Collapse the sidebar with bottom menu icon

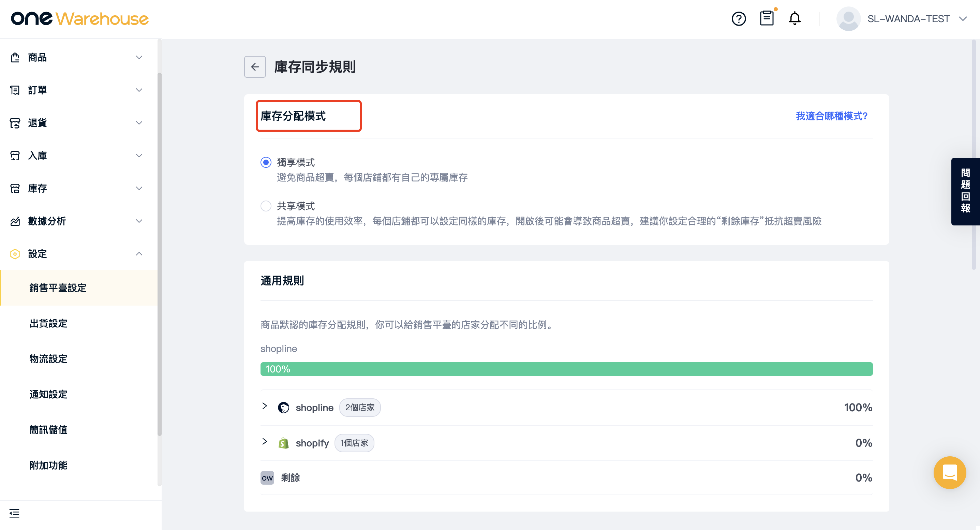tap(14, 513)
